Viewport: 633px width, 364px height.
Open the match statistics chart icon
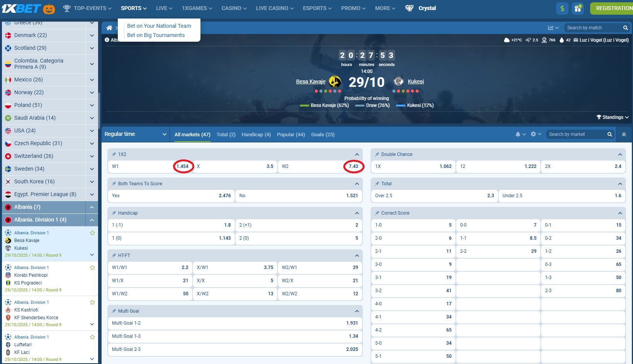click(x=551, y=27)
